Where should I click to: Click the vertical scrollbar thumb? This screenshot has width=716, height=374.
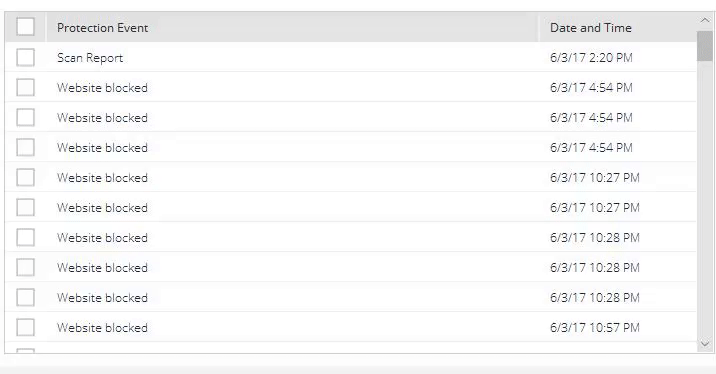705,46
